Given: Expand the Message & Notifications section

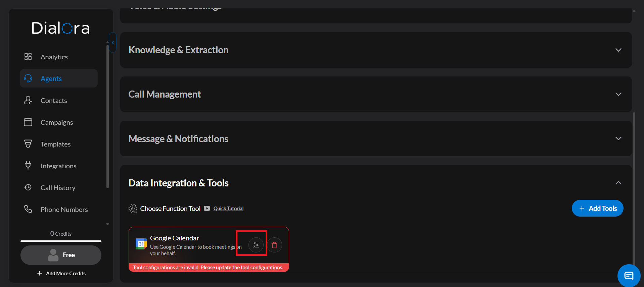Looking at the screenshot, I should (618, 138).
